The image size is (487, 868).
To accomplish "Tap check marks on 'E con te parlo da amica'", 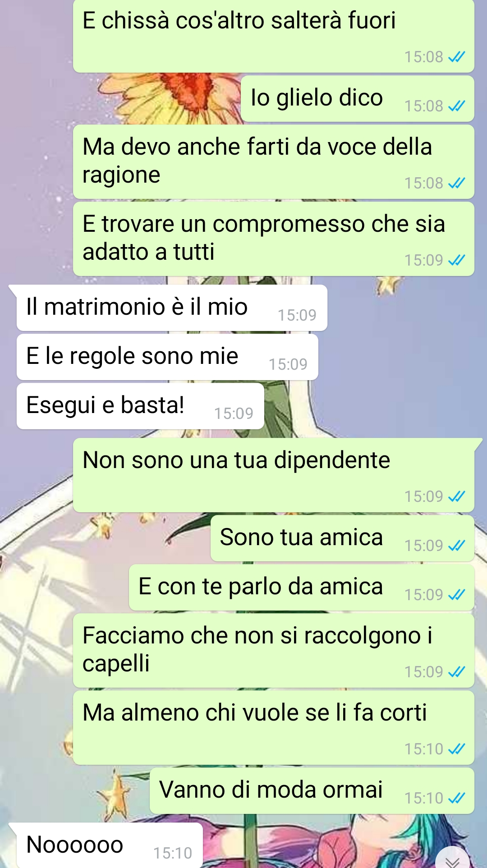I will (457, 595).
